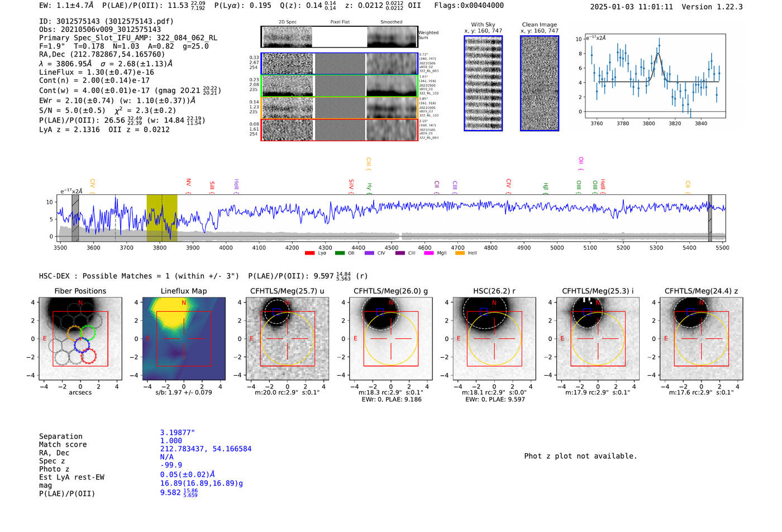Click the Pixel Flat column heading
The height and width of the screenshot is (532, 782).
point(340,22)
